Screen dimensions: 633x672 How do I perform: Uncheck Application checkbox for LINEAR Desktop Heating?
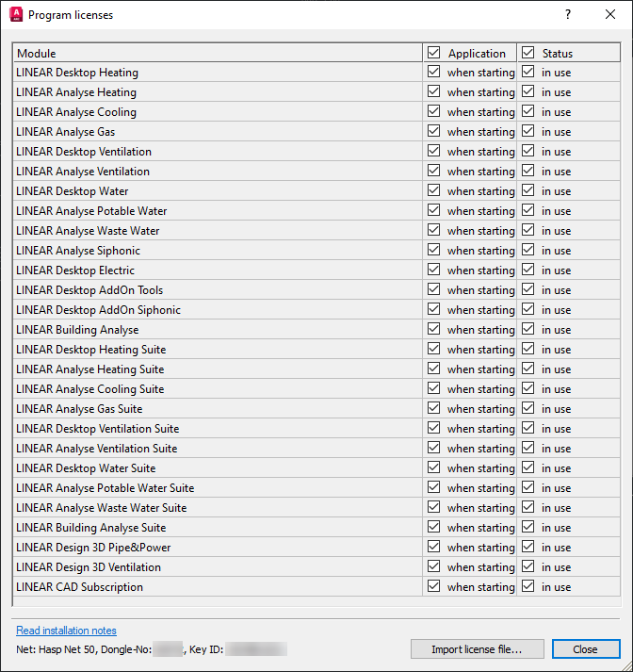pyautogui.click(x=433, y=71)
